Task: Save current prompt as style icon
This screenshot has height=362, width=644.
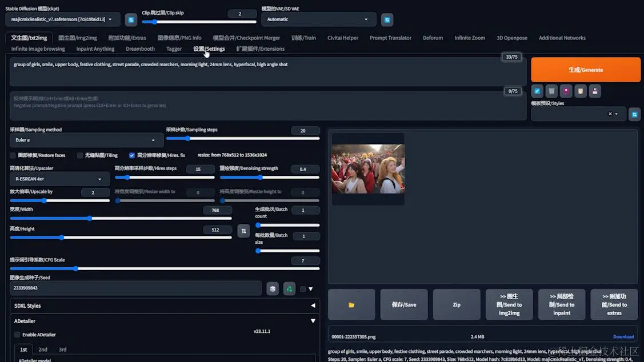Action: [595, 91]
